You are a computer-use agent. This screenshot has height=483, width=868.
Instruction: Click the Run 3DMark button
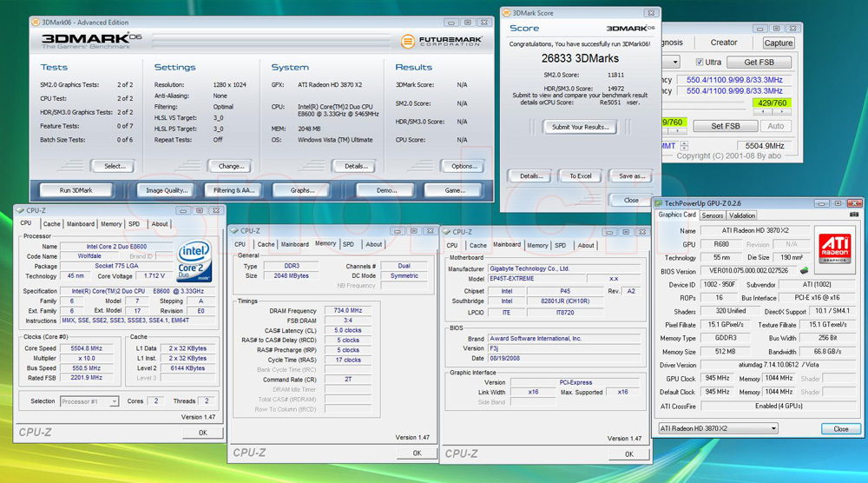[x=76, y=190]
